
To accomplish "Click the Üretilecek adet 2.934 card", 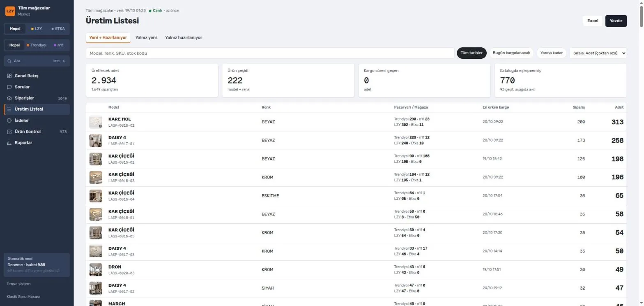I will (152, 80).
